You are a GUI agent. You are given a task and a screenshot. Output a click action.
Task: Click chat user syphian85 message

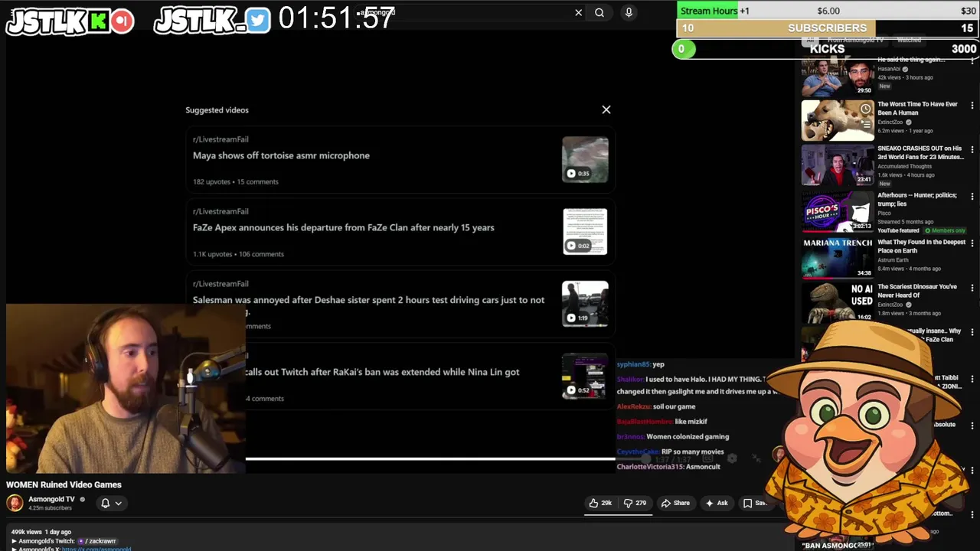[640, 364]
